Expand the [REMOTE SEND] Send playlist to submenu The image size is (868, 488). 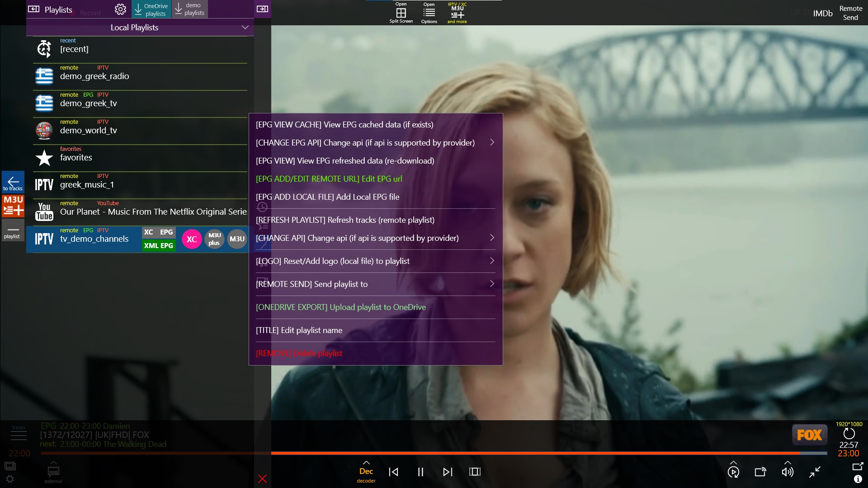492,284
